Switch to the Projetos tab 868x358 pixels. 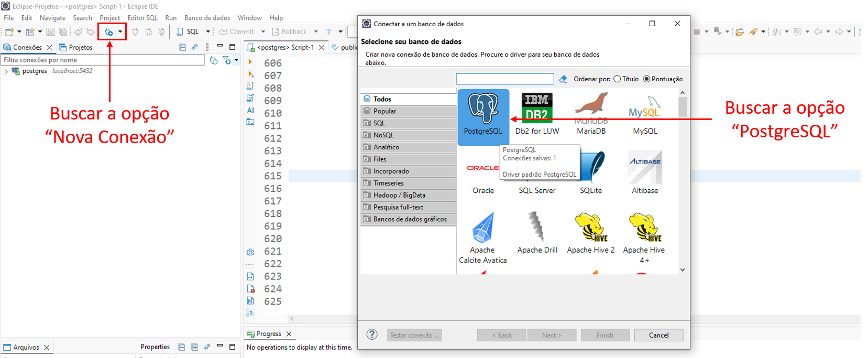click(76, 47)
